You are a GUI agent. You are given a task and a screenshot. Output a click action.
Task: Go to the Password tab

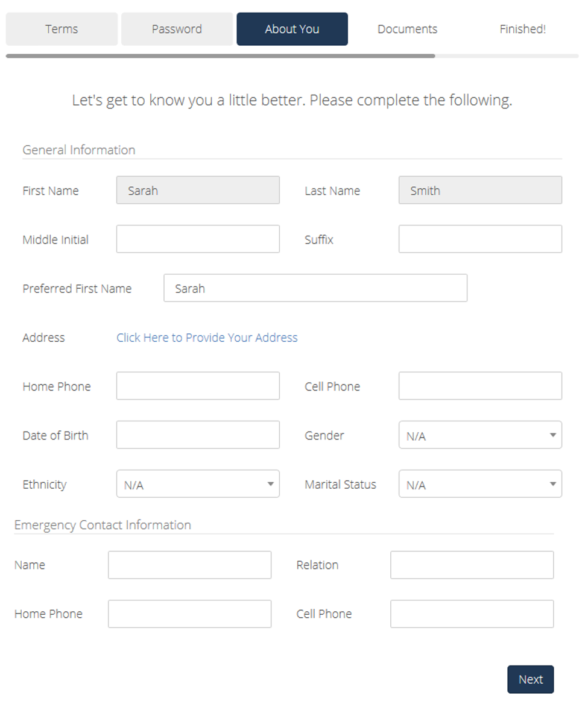pos(177,29)
